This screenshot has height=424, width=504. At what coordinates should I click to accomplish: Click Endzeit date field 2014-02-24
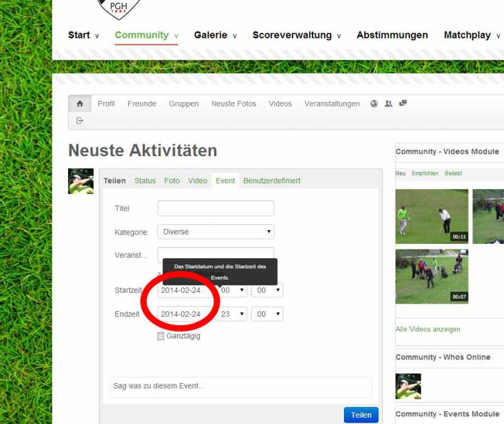185,314
